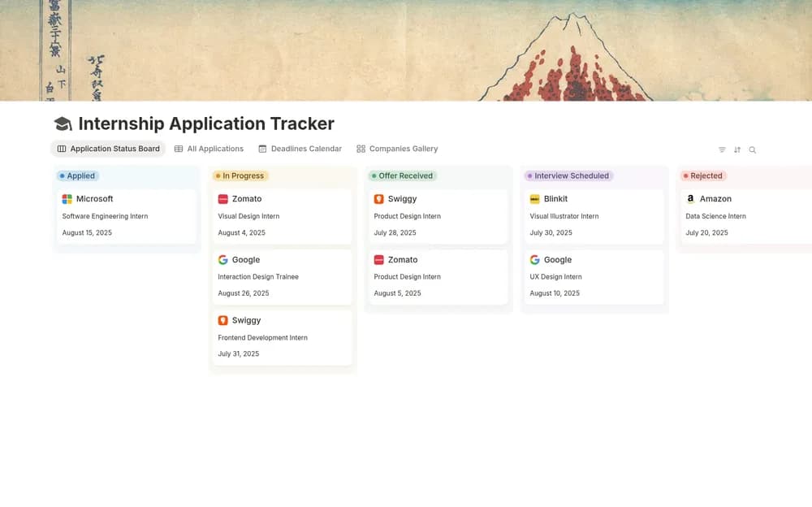Image resolution: width=812 pixels, height=507 pixels.
Task: Click the Microsoft logo icon
Action: (x=67, y=199)
